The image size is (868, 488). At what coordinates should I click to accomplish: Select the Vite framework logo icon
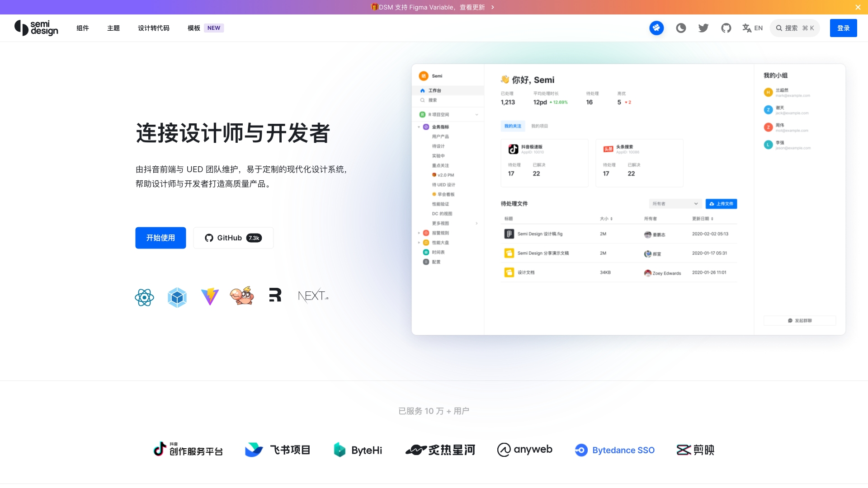[209, 296]
